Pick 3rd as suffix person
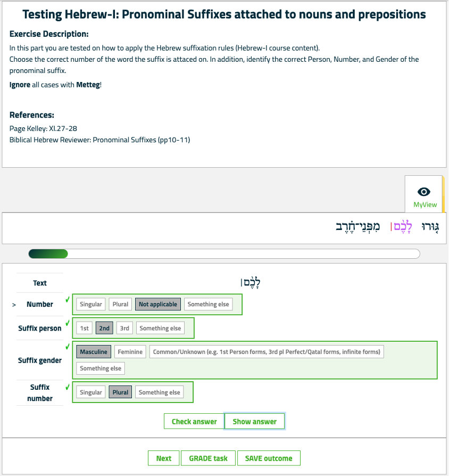This screenshot has height=476, width=449. 124,328
